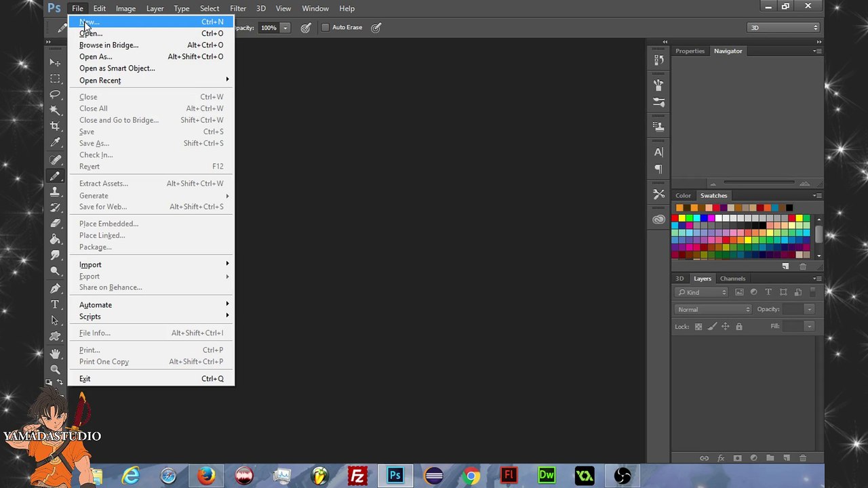Select the Hand tool
Viewport: 868px width, 488px height.
tap(55, 354)
